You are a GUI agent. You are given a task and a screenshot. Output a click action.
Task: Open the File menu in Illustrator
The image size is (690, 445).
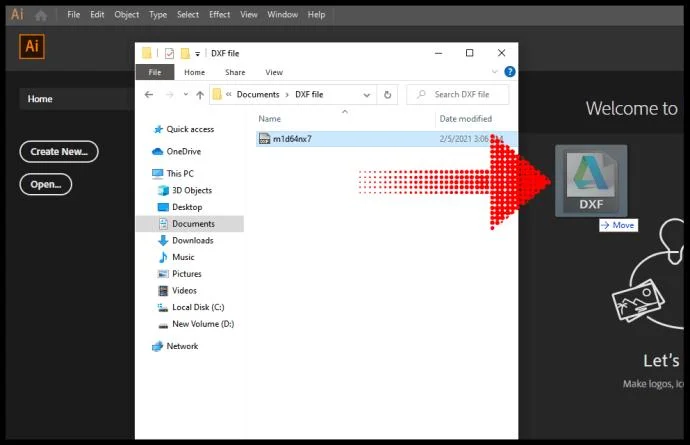(73, 15)
